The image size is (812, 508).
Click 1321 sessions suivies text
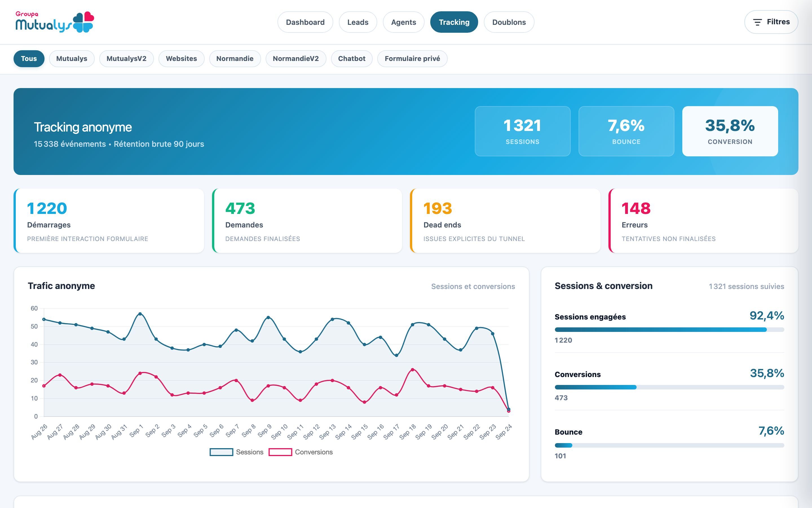point(746,286)
